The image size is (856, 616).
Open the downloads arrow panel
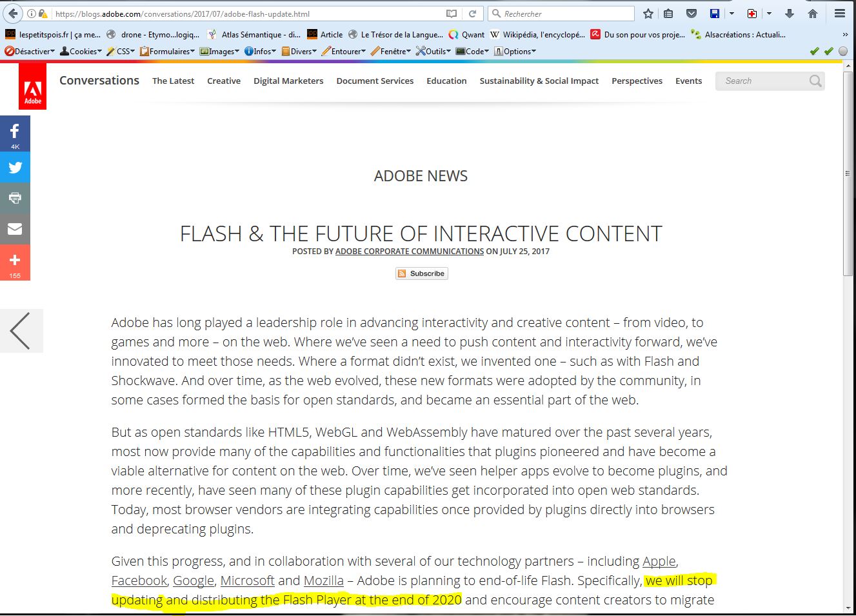(790, 14)
